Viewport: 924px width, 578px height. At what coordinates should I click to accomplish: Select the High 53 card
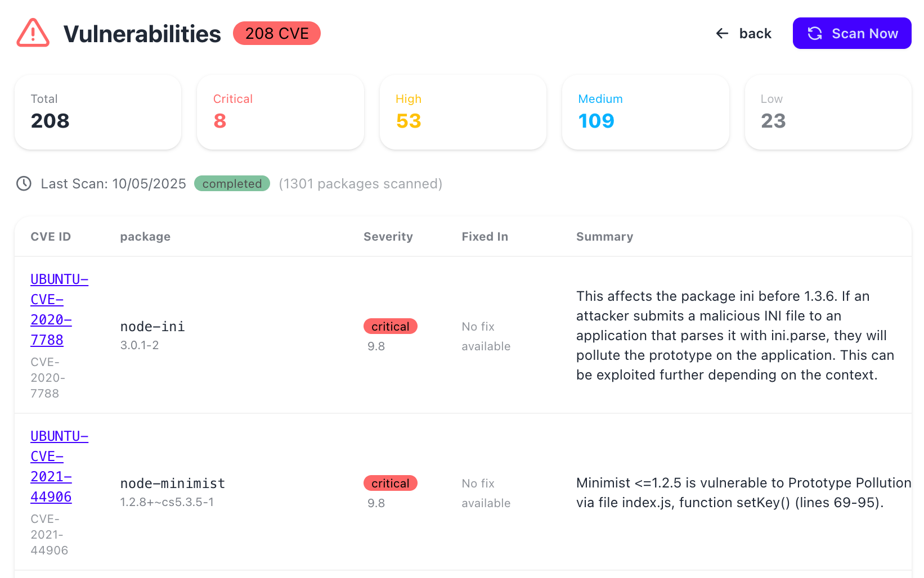[463, 112]
